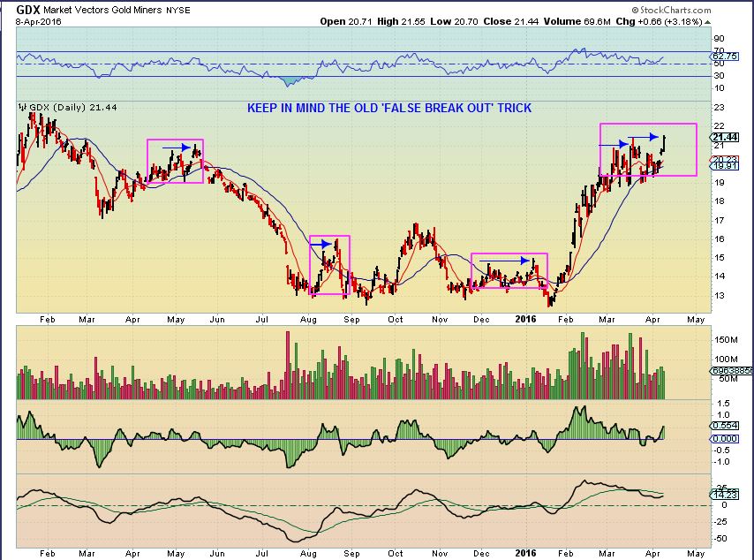This screenshot has width=754, height=560.
Task: Click the green up triangle beside Chg
Action: (708, 22)
